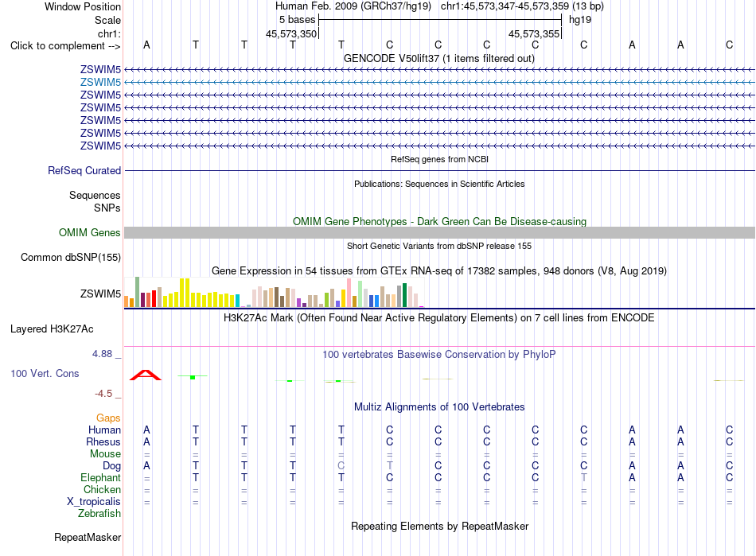Click the 'Mouse' alignment row label
Screen dimensions: 756x556
tap(105, 454)
